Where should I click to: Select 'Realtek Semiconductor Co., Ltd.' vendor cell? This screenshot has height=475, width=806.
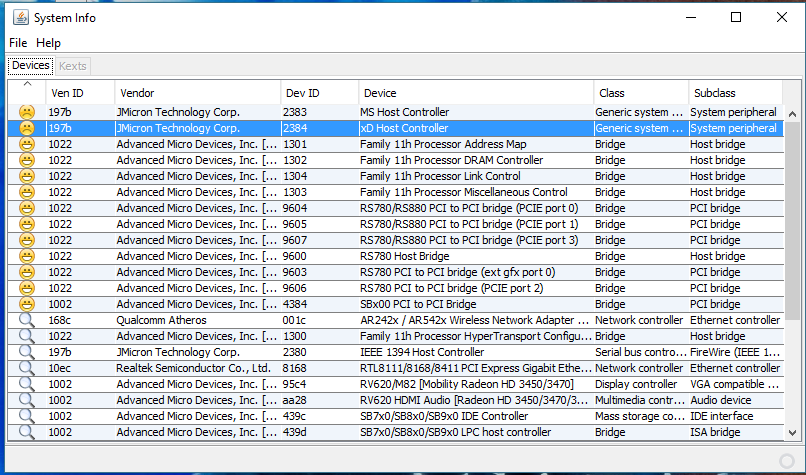[x=198, y=368]
